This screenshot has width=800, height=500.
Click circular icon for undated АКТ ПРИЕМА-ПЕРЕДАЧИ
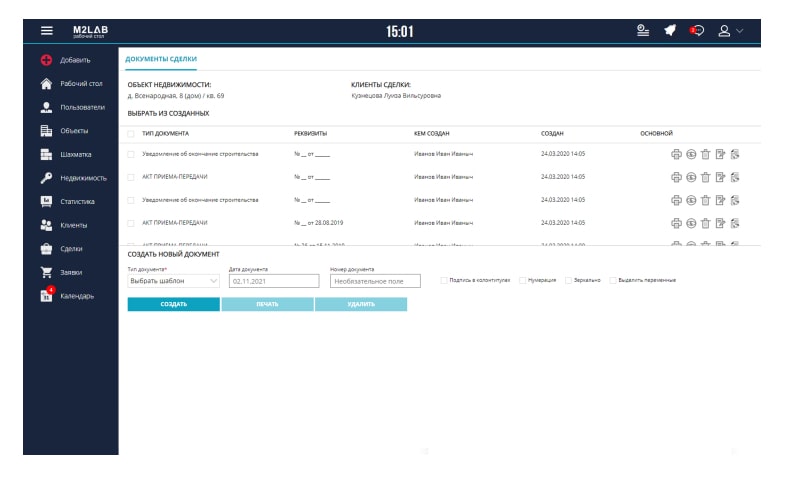point(691,177)
